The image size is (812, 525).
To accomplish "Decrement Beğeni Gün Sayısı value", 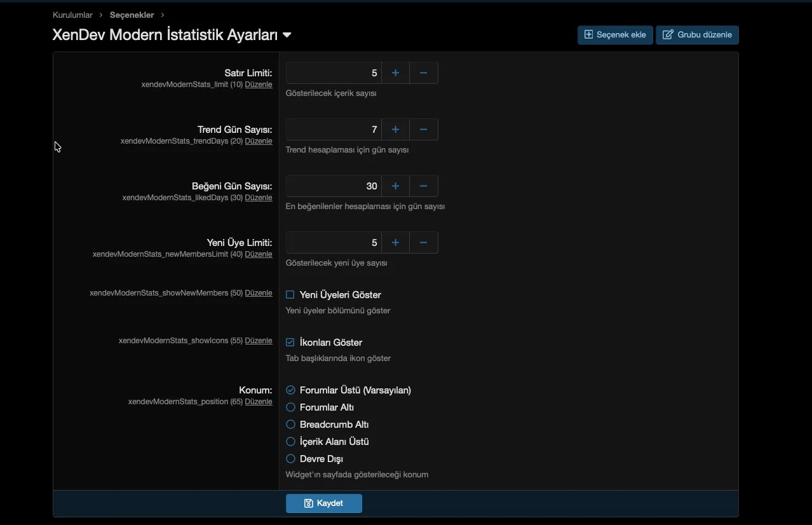I will [424, 186].
